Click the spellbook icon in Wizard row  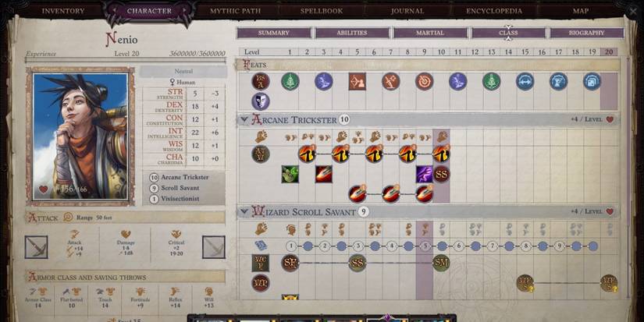point(261,246)
